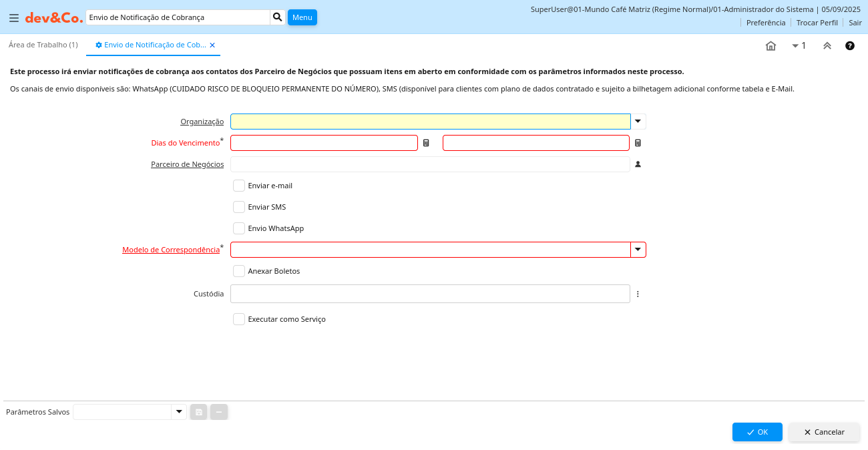Toggle the Envio WhatsApp checkbox
The height and width of the screenshot is (450, 868).
[x=239, y=228]
